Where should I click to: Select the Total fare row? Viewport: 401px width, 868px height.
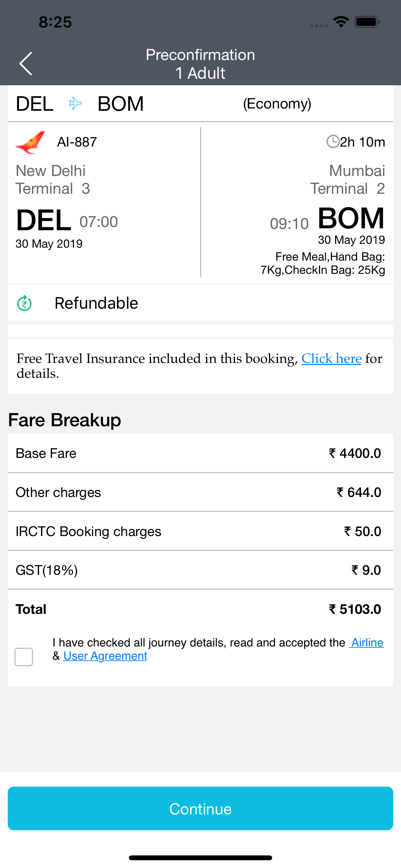pyautogui.click(x=200, y=609)
